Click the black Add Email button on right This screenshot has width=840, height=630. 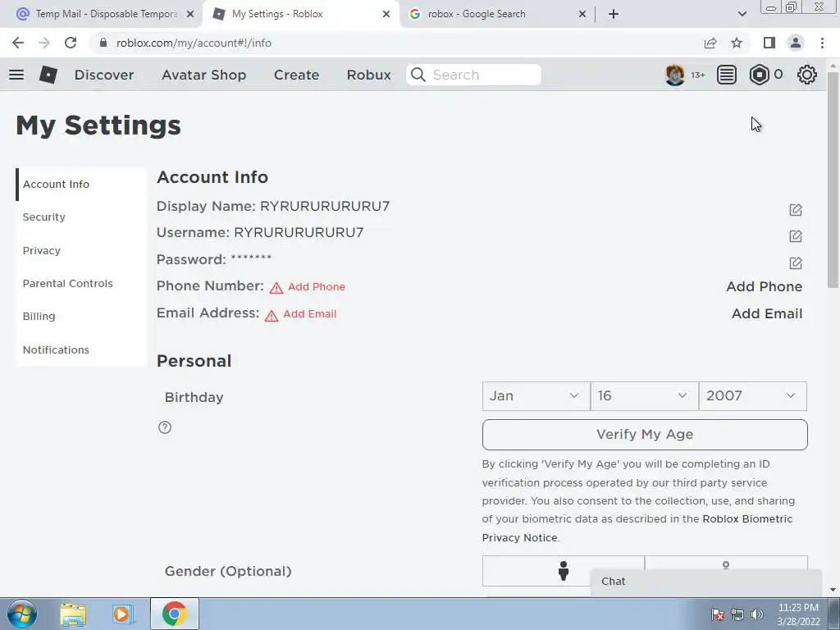click(767, 313)
